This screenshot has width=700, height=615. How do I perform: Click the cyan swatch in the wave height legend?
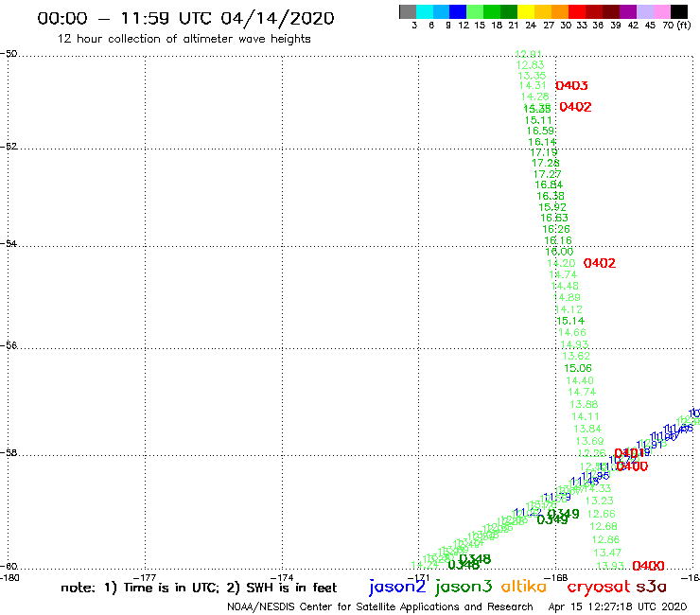click(x=425, y=11)
